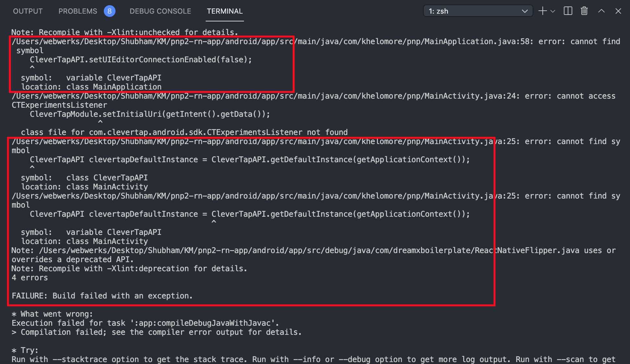Open the PROBLEMS tab
This screenshot has width=630, height=364.
[78, 11]
